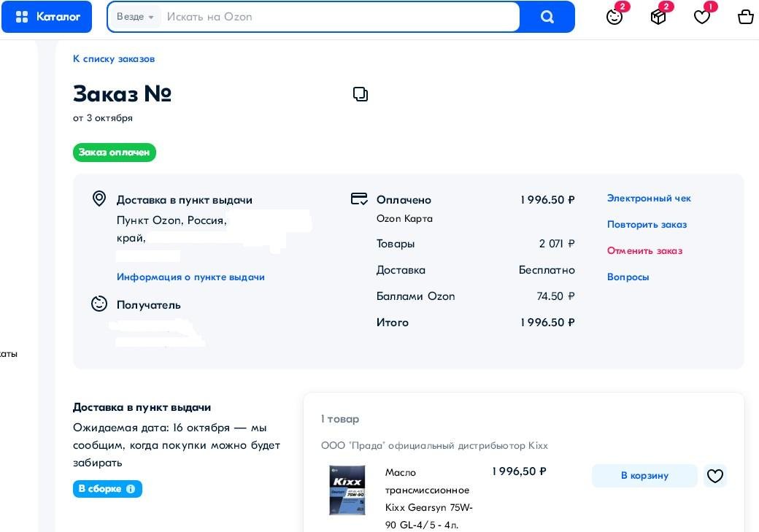Open the Kixx oil product thumbnail
The width and height of the screenshot is (759, 532).
[x=347, y=490]
